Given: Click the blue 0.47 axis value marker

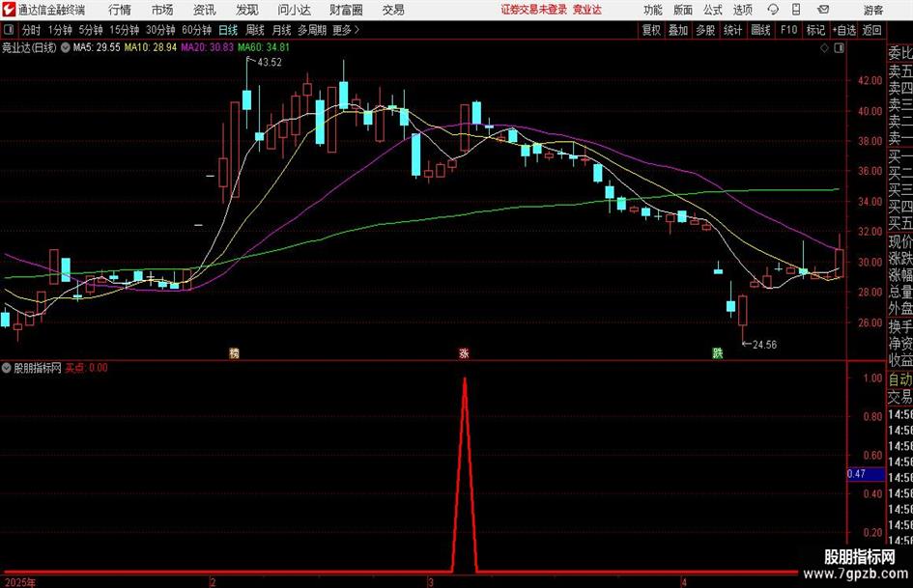Looking at the screenshot, I should pos(866,474).
